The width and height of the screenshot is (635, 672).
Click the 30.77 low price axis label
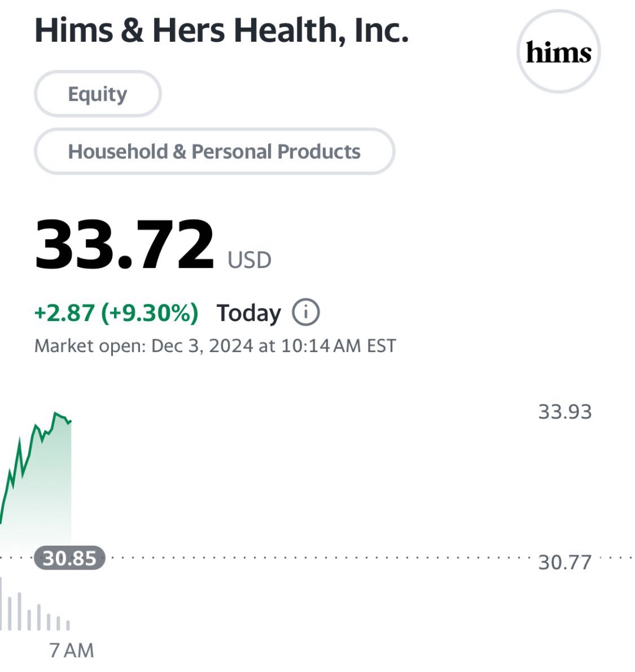click(x=564, y=562)
